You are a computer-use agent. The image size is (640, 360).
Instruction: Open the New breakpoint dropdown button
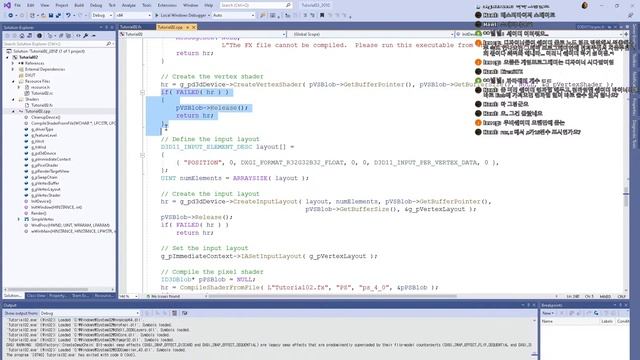pos(548,313)
